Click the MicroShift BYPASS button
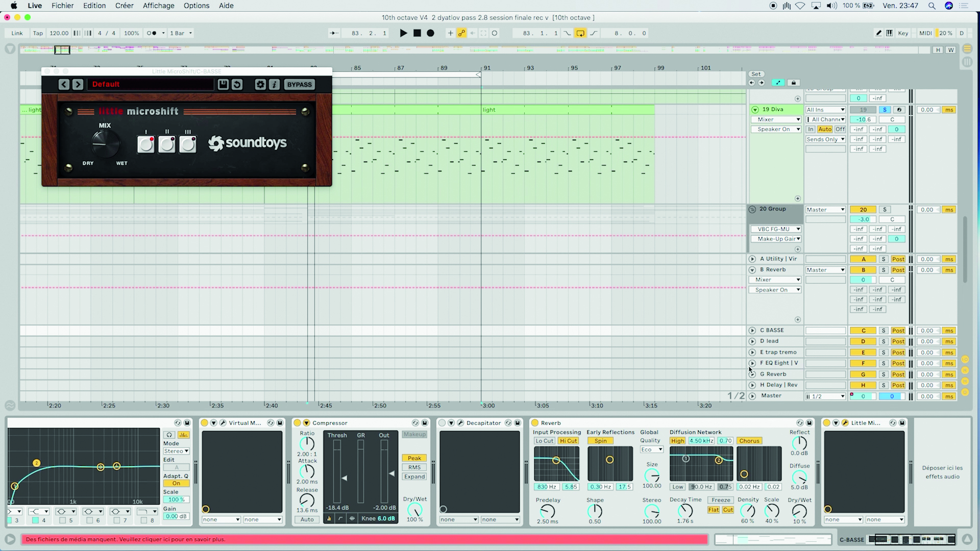Screen dimensions: 980x551 [x=299, y=85]
